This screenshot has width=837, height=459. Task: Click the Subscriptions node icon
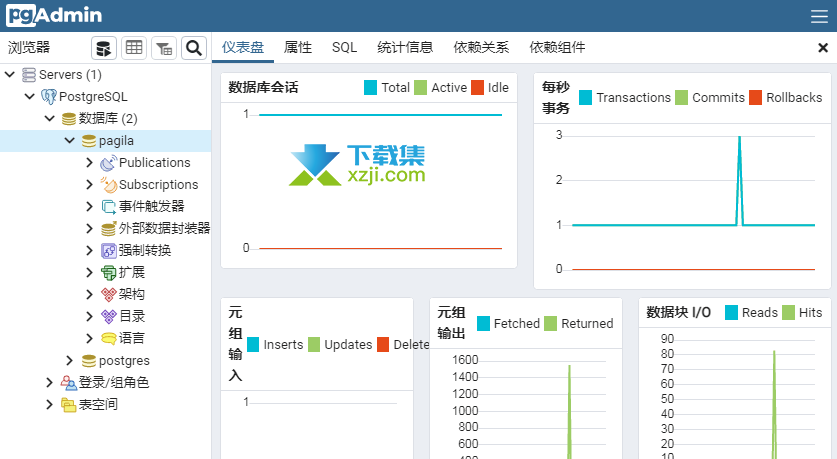tap(108, 185)
